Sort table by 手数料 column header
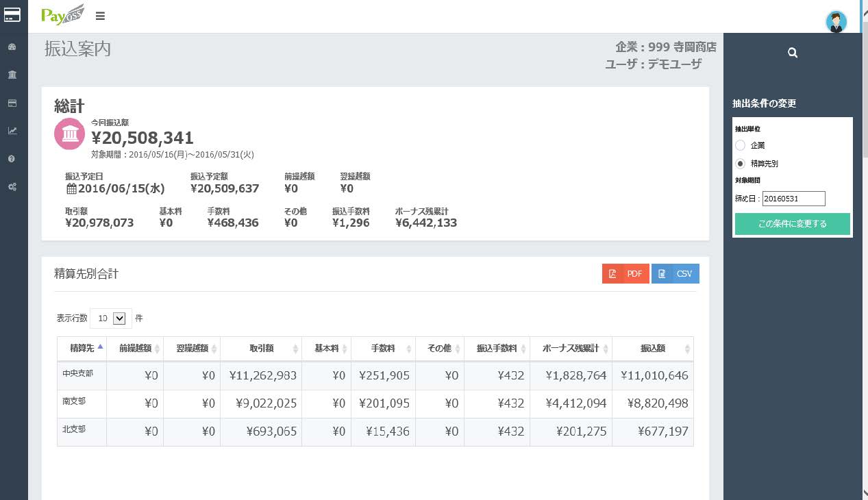Screen dimensions: 868x500 tap(383, 348)
